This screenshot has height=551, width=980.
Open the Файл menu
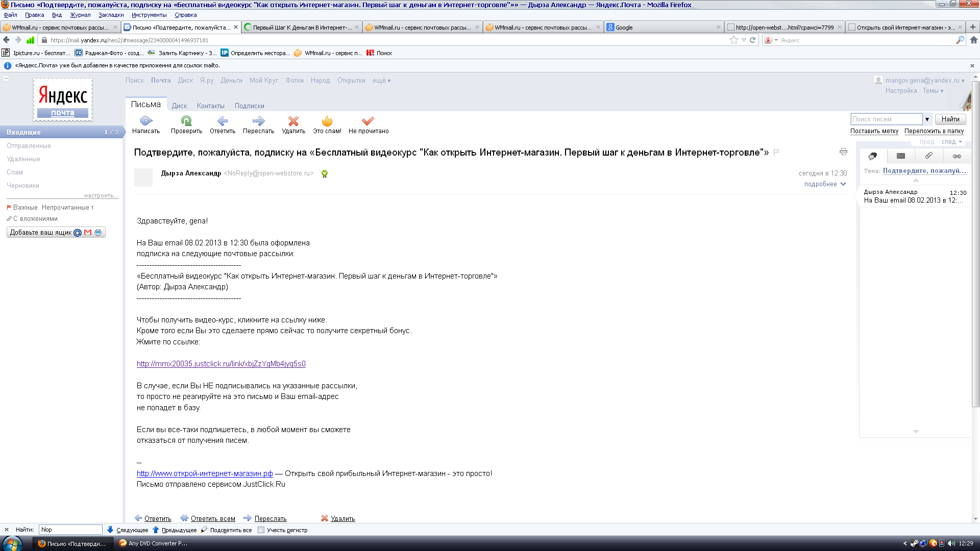click(10, 15)
